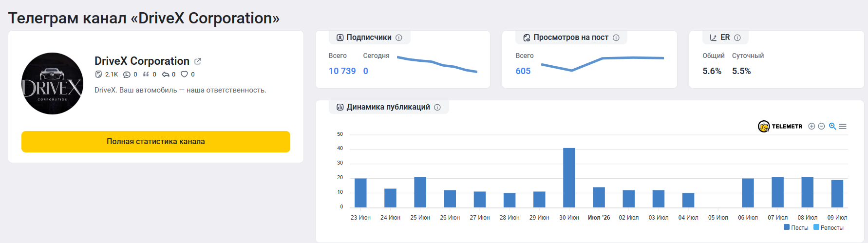Click total subscribers value 10 739
The image size is (868, 243).
[342, 71]
